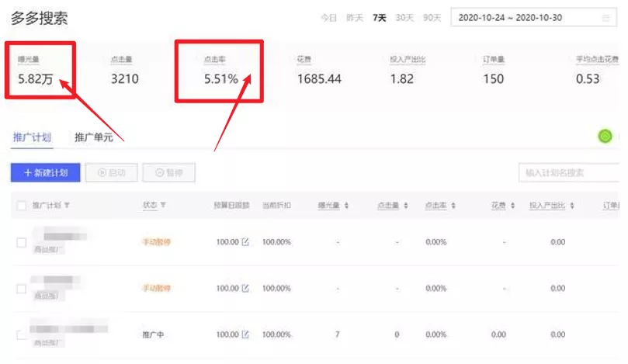Click the green circular icon at right

[605, 137]
